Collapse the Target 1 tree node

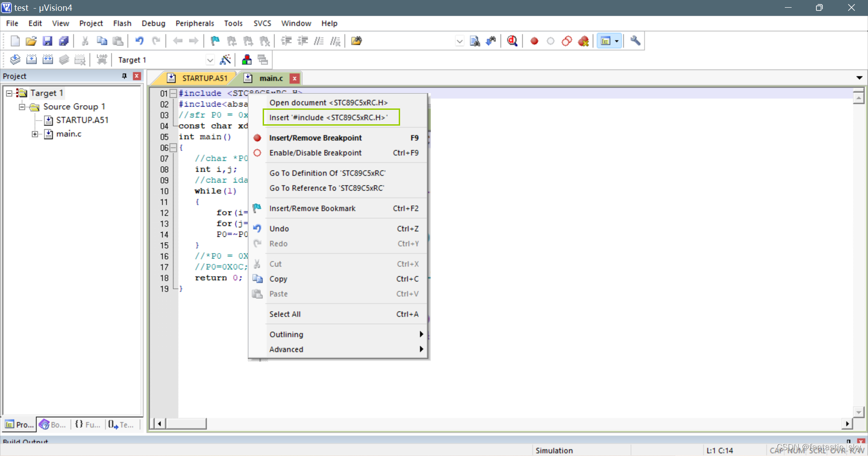tap(9, 93)
